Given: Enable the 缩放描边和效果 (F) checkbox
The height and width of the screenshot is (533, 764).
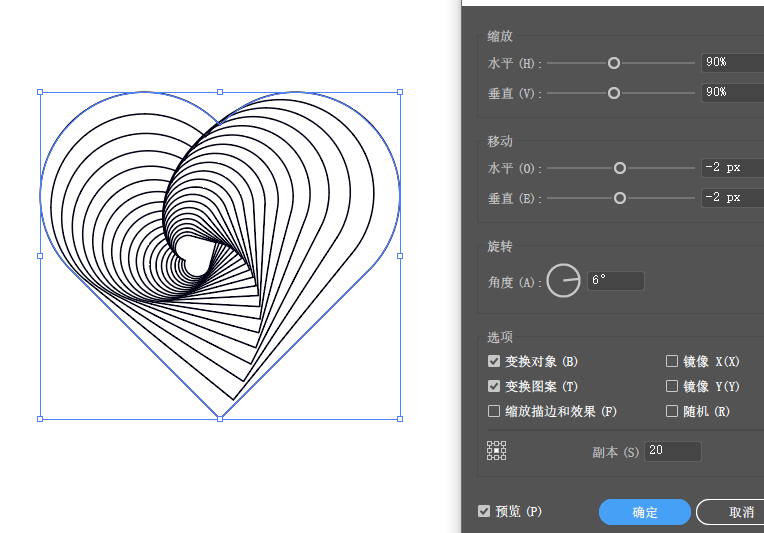Looking at the screenshot, I should 494,411.
